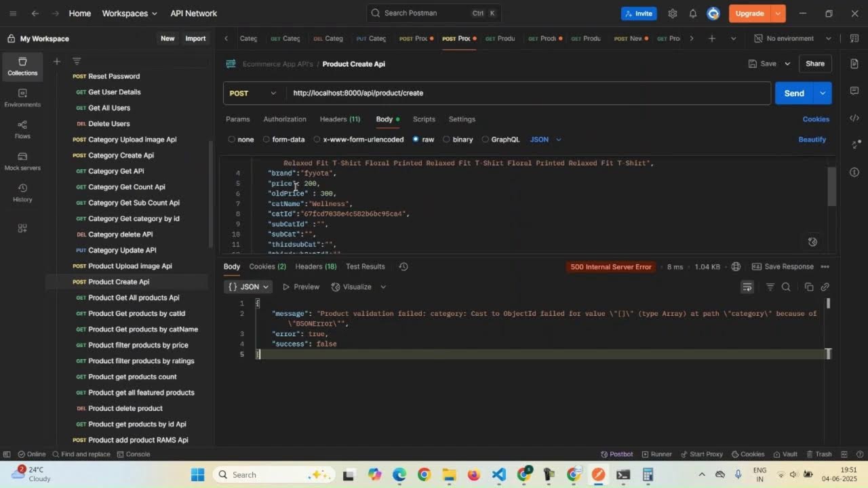Viewport: 868px width, 488px height.
Task: Go back with the left arrow icon
Action: [x=35, y=13]
